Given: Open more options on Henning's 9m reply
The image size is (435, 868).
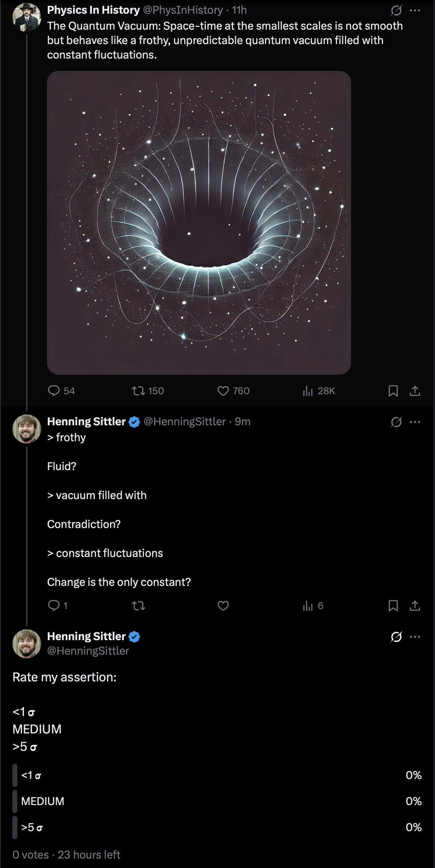Looking at the screenshot, I should (x=415, y=422).
